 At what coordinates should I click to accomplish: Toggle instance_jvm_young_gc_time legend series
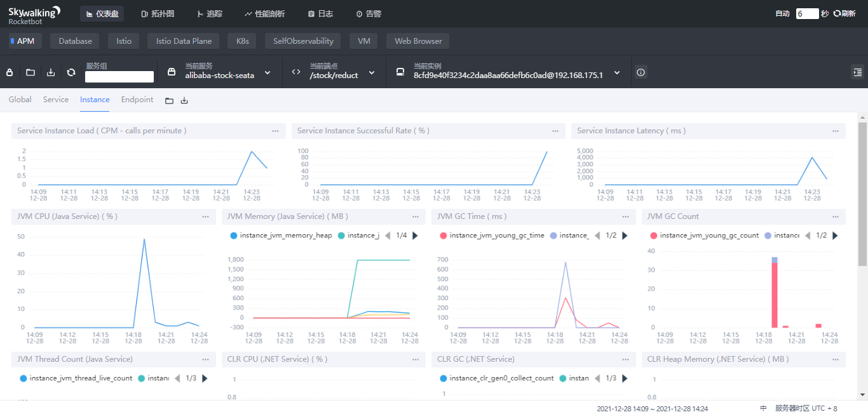(x=492, y=235)
